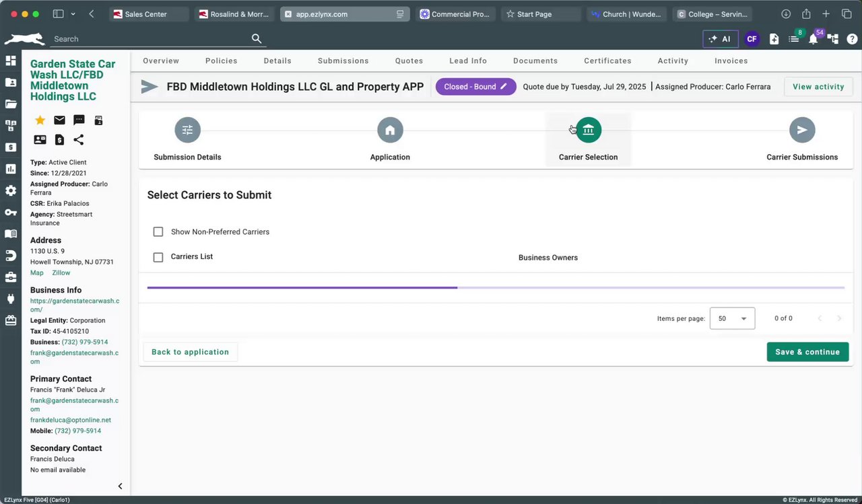Screen dimensions: 862x504
Task: Switch to the Policies tab
Action: 222,61
